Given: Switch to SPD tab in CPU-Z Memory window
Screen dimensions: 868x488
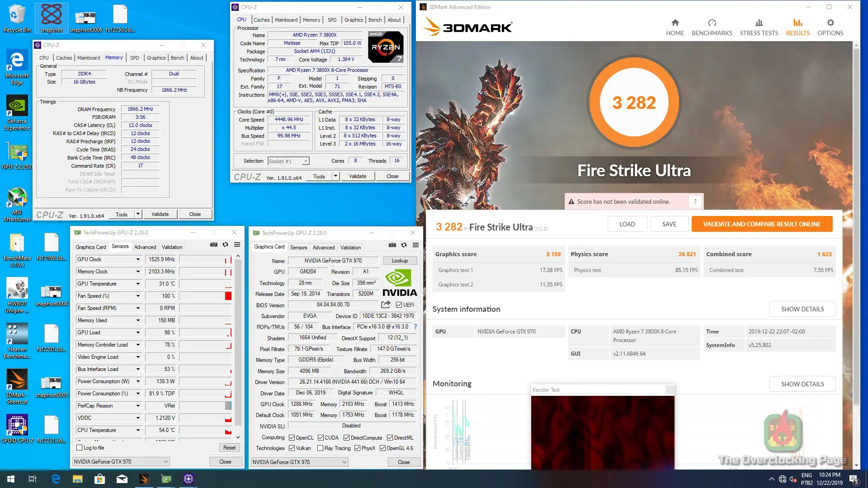Looking at the screenshot, I should 134,58.
